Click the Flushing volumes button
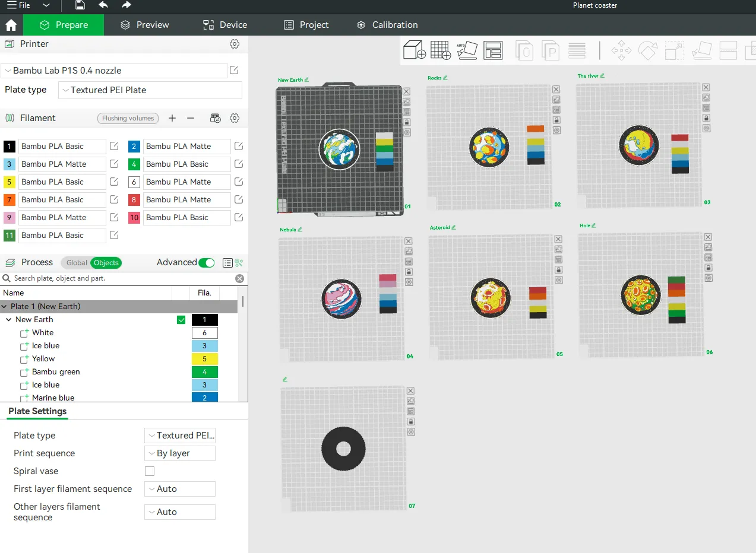Viewport: 756px width, 553px height. (128, 118)
